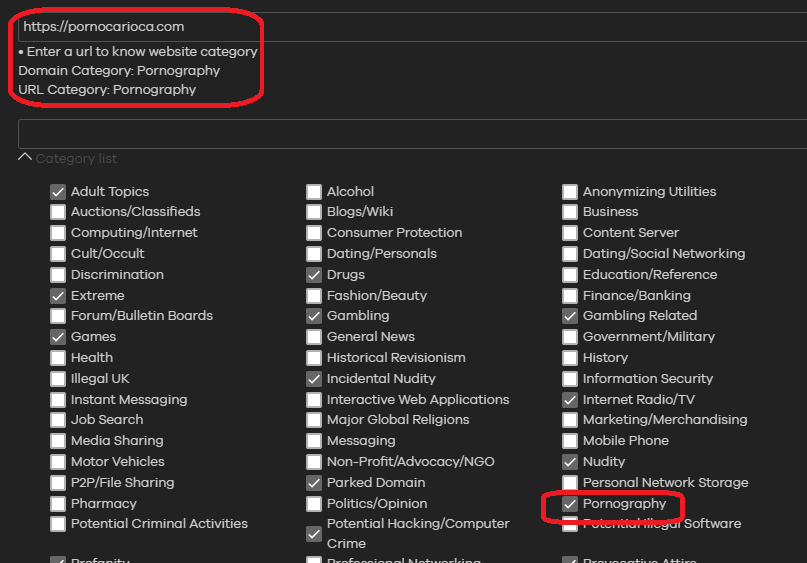Check the P2P/File Sharing category

58,483
